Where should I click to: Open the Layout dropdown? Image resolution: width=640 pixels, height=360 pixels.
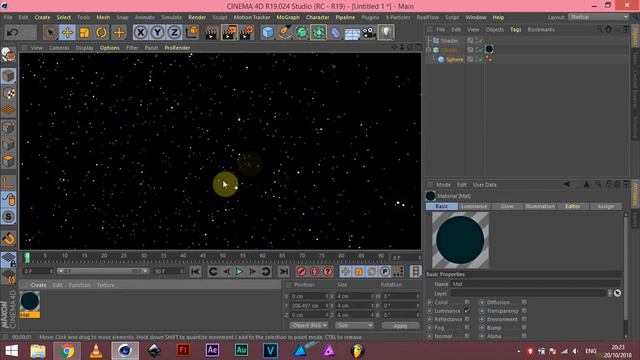coord(598,17)
